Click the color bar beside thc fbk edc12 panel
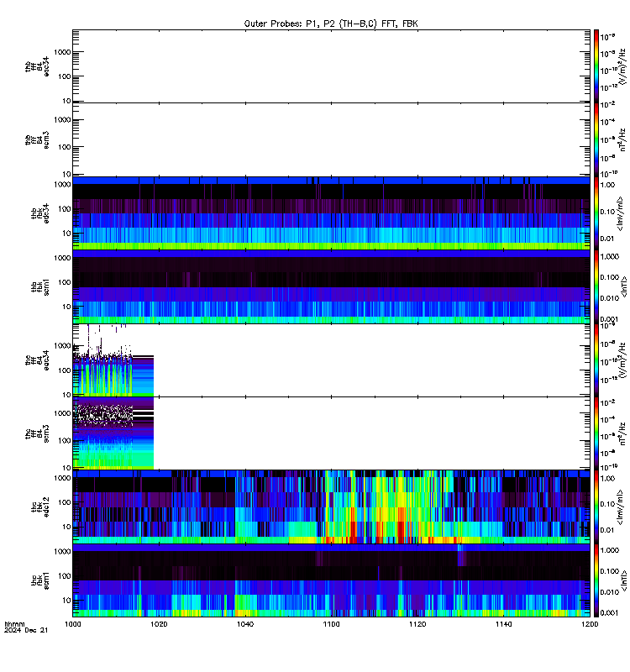Viewport: 630px width, 672px height. (596, 507)
